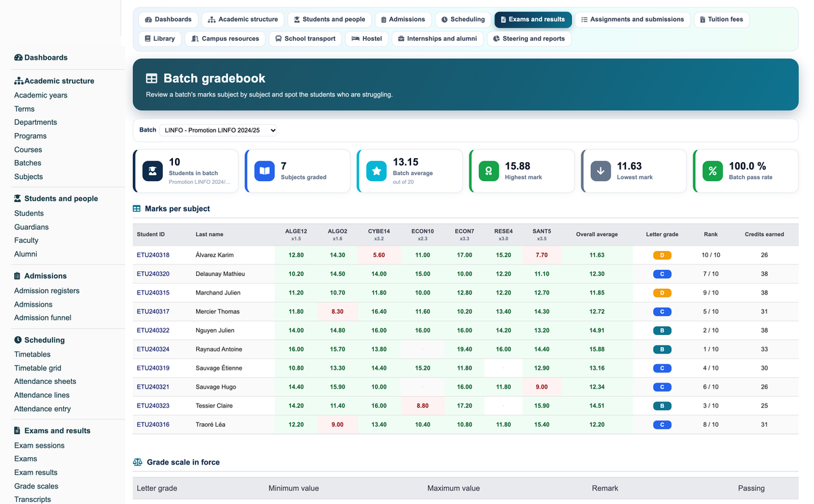Open Academic years in sidebar

(41, 96)
